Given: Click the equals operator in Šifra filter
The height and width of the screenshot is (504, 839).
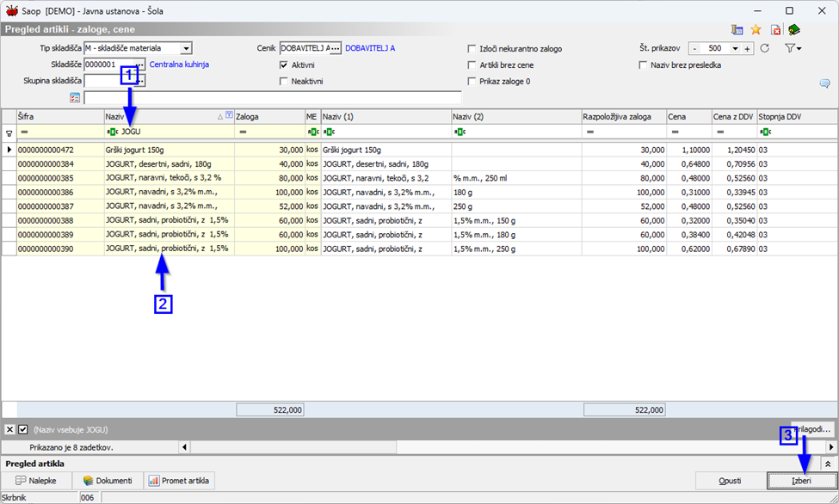Looking at the screenshot, I should pos(24,132).
